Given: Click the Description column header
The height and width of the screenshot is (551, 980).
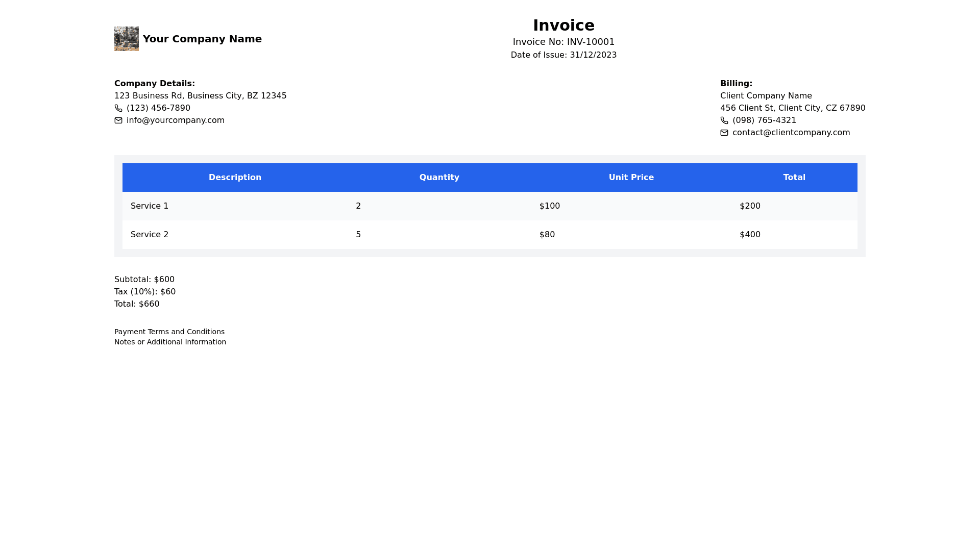Looking at the screenshot, I should 235,178.
